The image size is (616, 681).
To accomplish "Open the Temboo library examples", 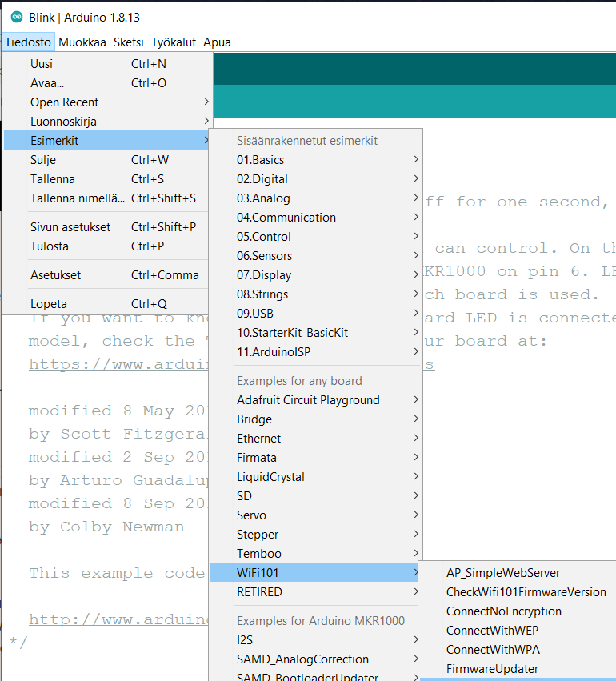I will coord(315,553).
